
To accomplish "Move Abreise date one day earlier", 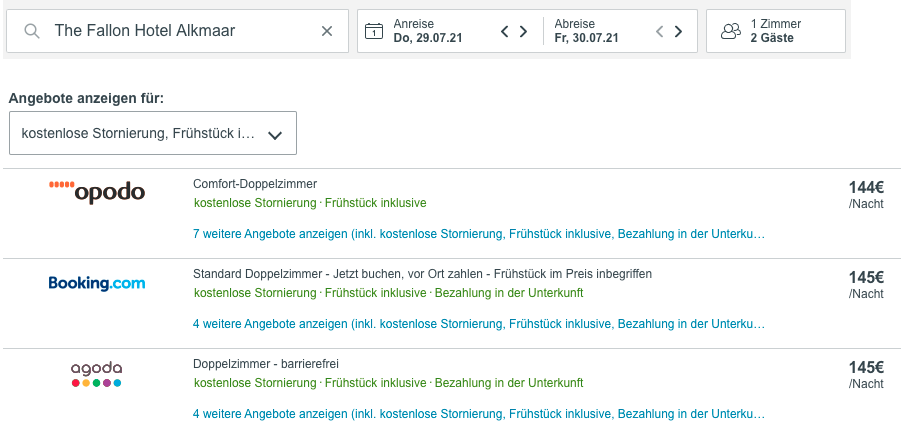I will (660, 31).
